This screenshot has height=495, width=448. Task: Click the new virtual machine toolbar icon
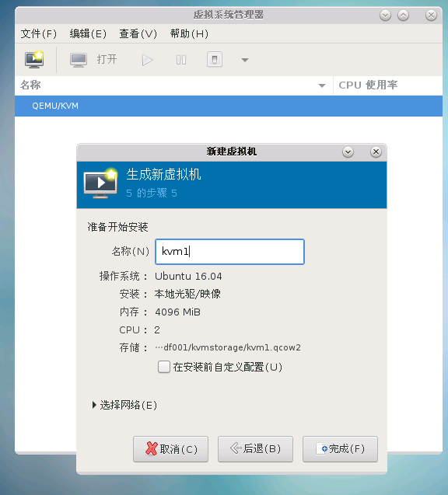[34, 59]
